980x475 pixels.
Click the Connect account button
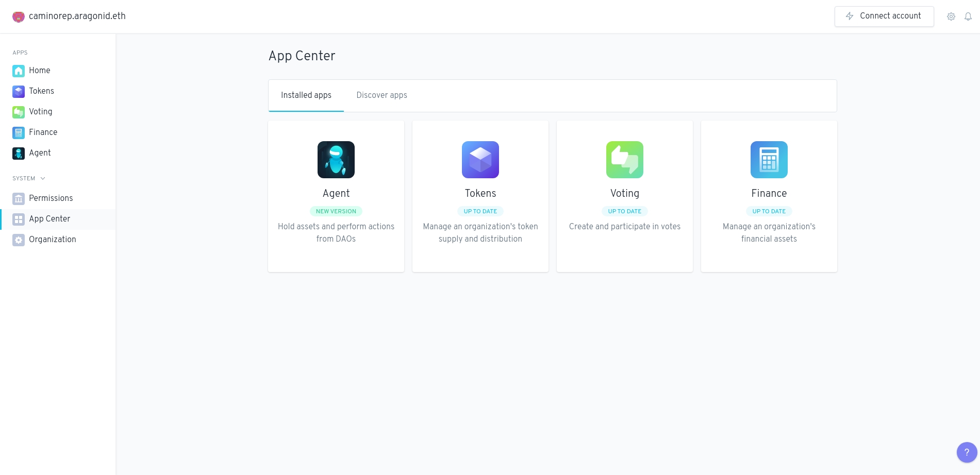coord(884,16)
